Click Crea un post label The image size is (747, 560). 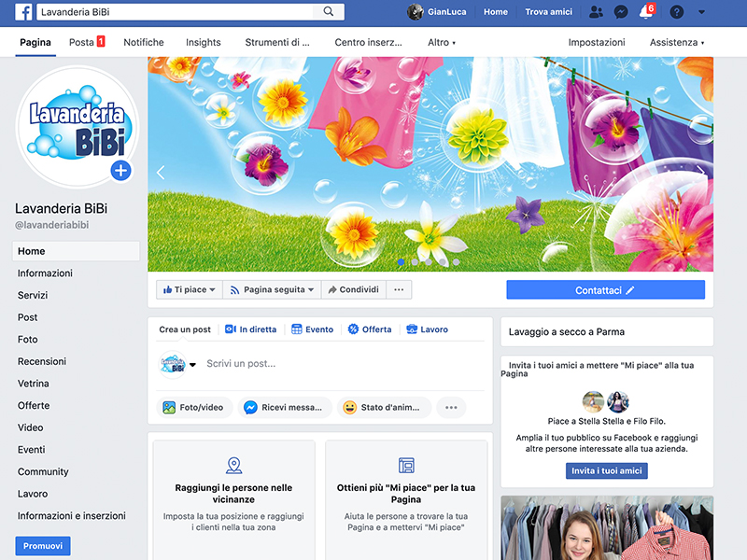click(185, 329)
